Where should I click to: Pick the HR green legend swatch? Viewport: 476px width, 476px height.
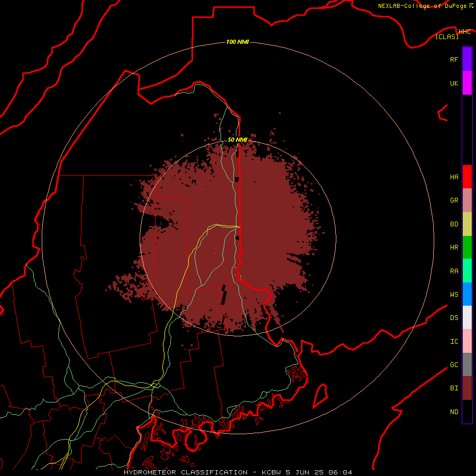(467, 248)
